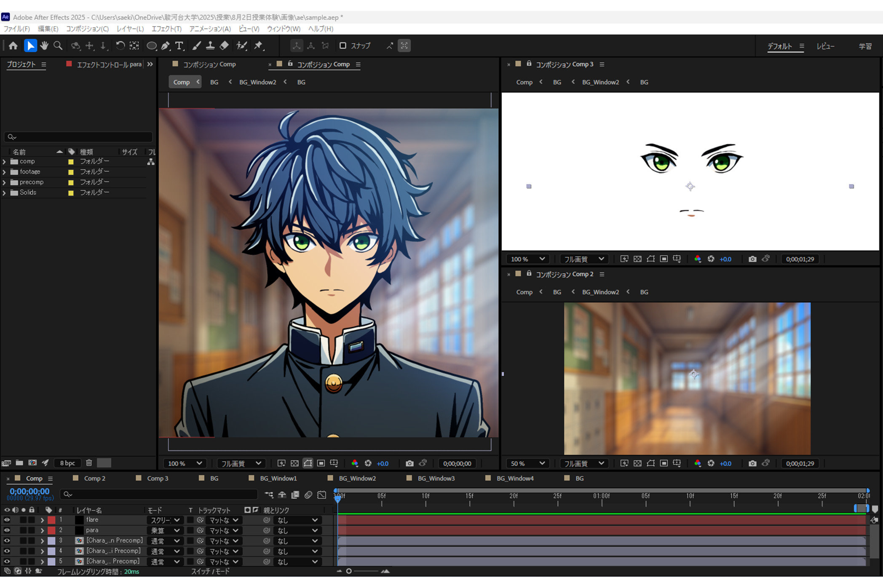Toggle visibility of layer 5

[7, 561]
